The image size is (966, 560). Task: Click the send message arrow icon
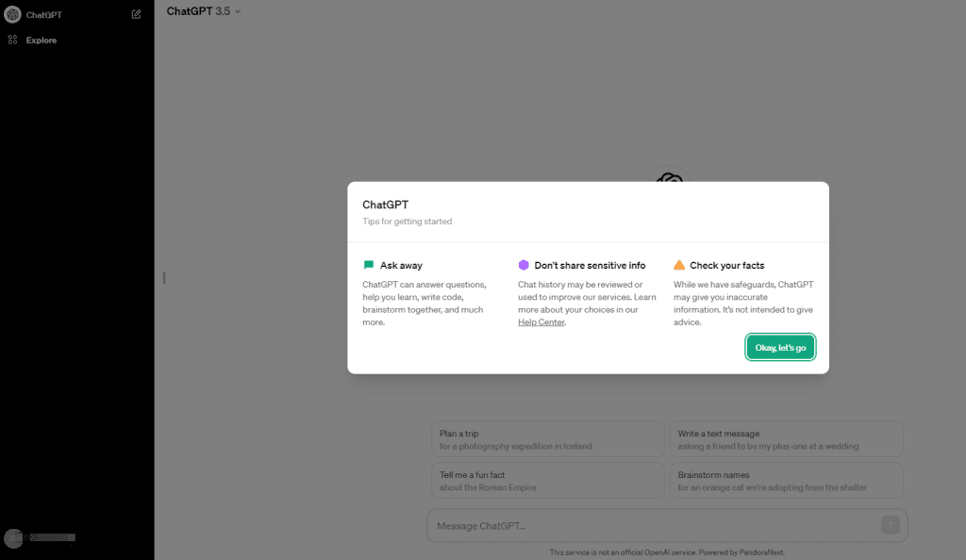[x=891, y=525]
